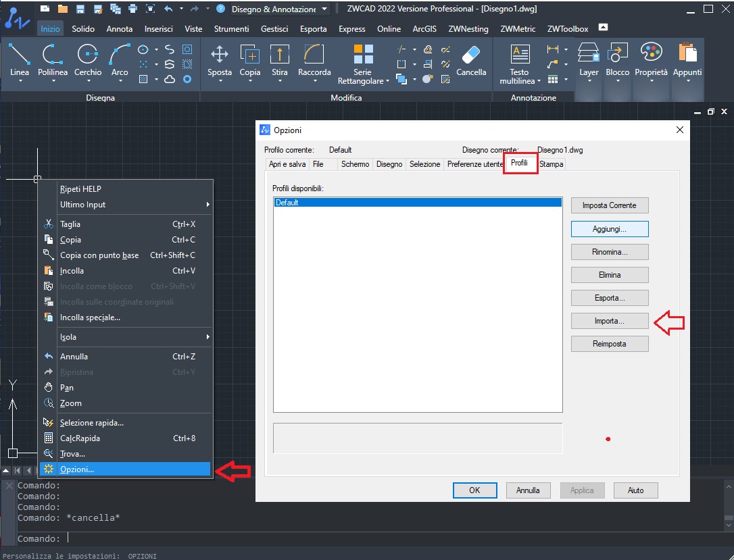Select the Linea drawing tool
The image size is (734, 560).
coord(19,60)
